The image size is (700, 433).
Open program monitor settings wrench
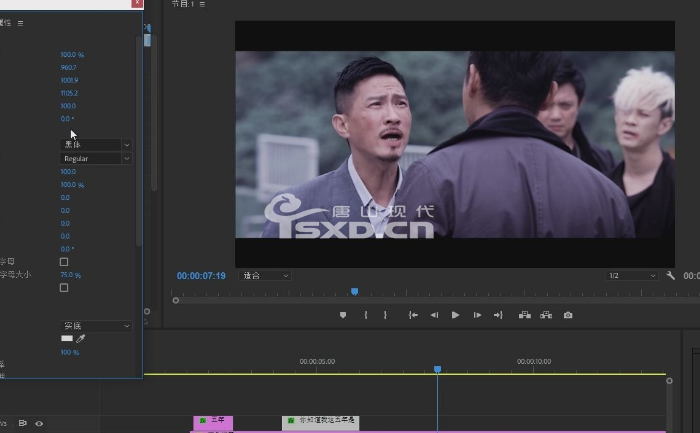click(671, 275)
